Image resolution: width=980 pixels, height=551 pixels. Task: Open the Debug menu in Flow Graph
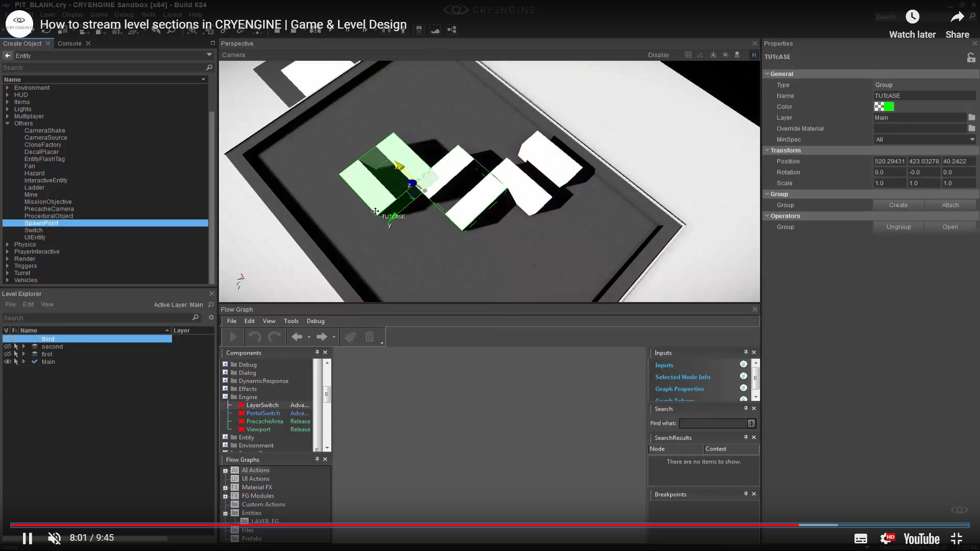click(x=315, y=321)
